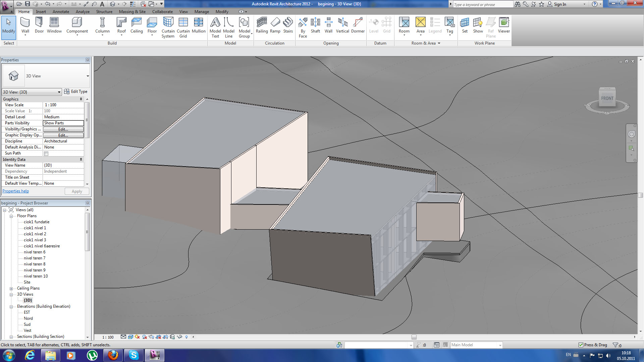Enable the Sun Path checkbox
Screen dimensions: 644x362
[x=46, y=154]
